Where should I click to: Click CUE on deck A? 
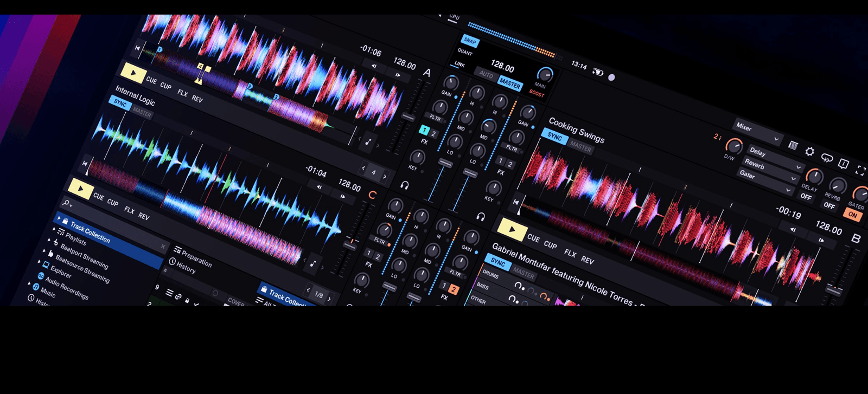pos(151,81)
